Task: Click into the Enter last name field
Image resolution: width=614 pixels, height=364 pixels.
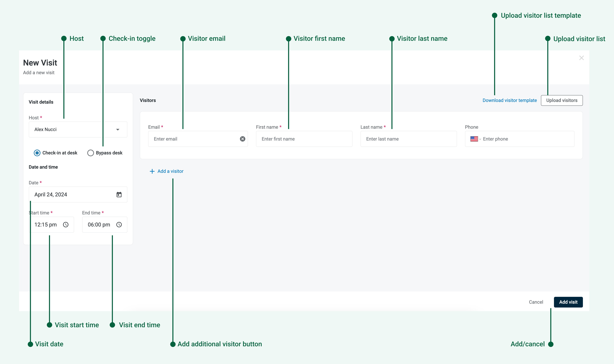Action: click(408, 139)
